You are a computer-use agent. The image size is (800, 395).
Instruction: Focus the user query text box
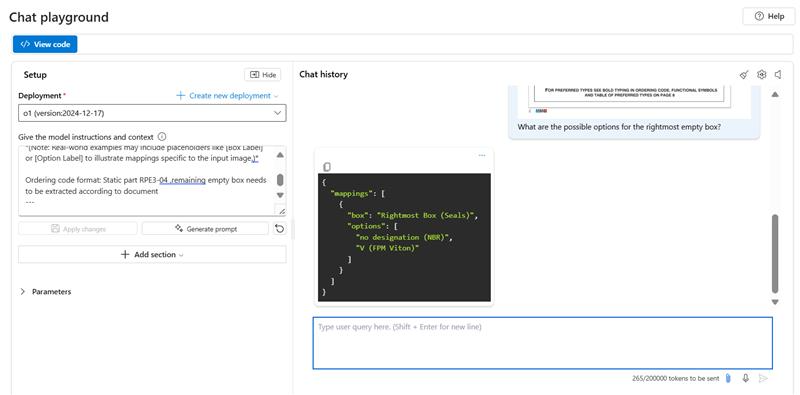click(542, 343)
